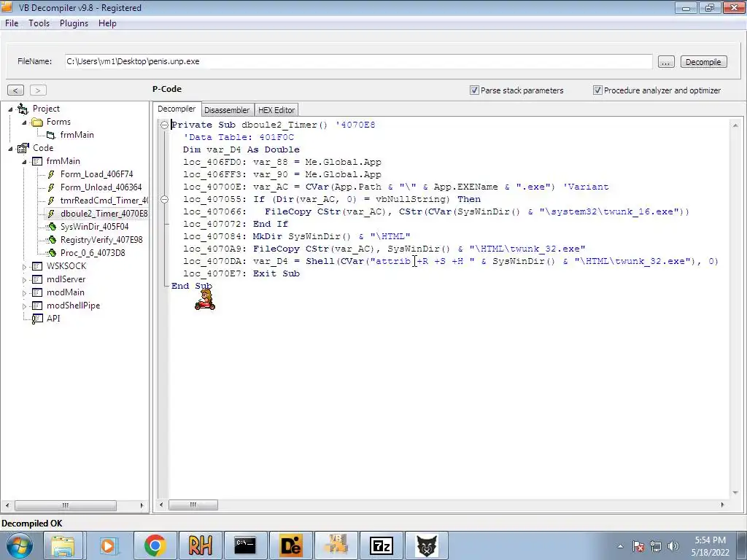
Task: Open the Windows Start menu
Action: pos(19,545)
